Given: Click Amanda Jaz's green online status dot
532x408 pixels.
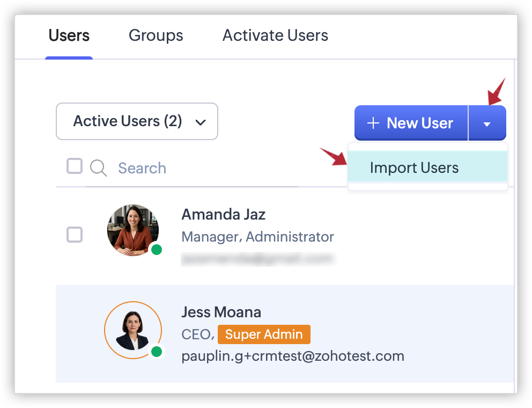Looking at the screenshot, I should pyautogui.click(x=156, y=250).
